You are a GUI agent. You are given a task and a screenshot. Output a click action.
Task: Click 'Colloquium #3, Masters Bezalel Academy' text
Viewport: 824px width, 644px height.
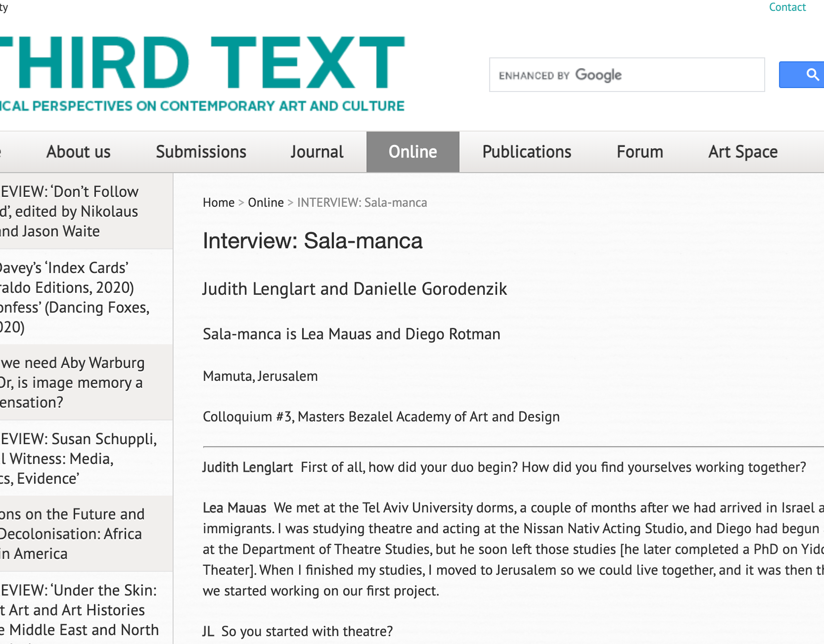[x=381, y=416]
